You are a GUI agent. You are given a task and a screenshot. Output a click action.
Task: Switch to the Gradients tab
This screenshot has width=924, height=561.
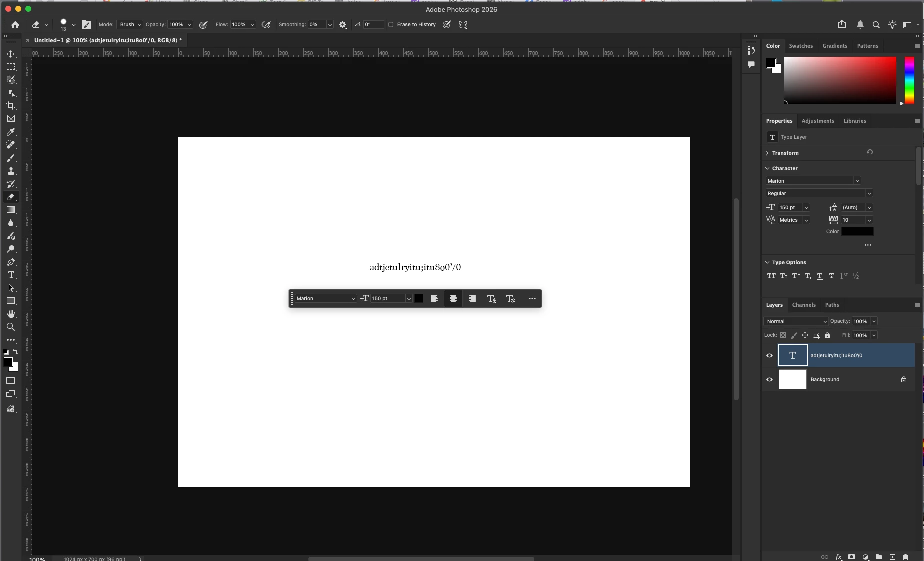[835, 46]
